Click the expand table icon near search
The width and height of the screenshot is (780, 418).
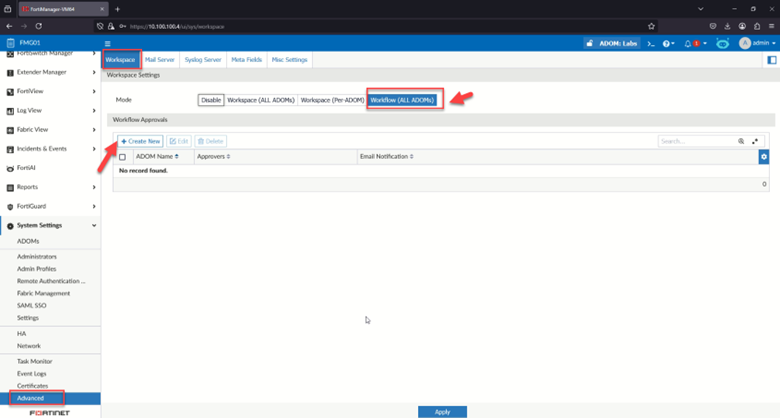tap(755, 141)
